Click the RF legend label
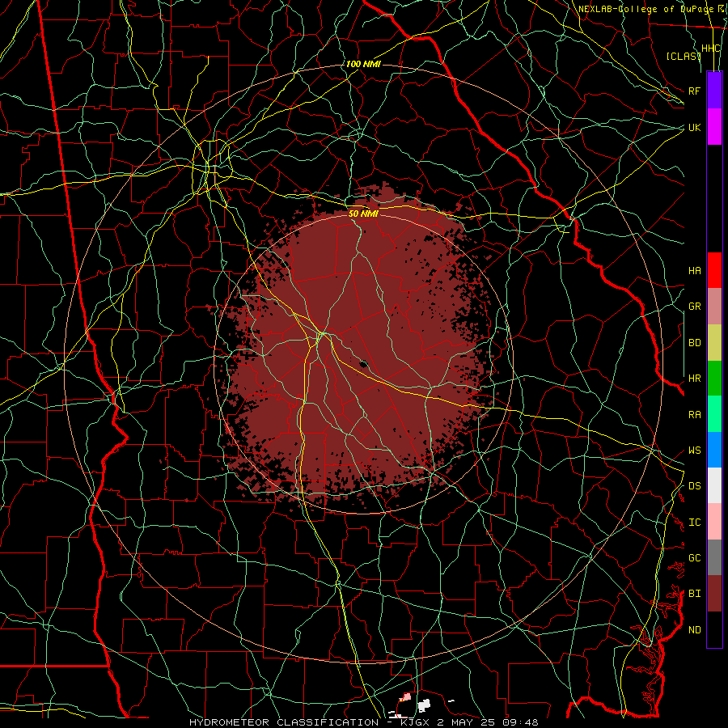This screenshot has width=728, height=728. pyautogui.click(x=694, y=91)
